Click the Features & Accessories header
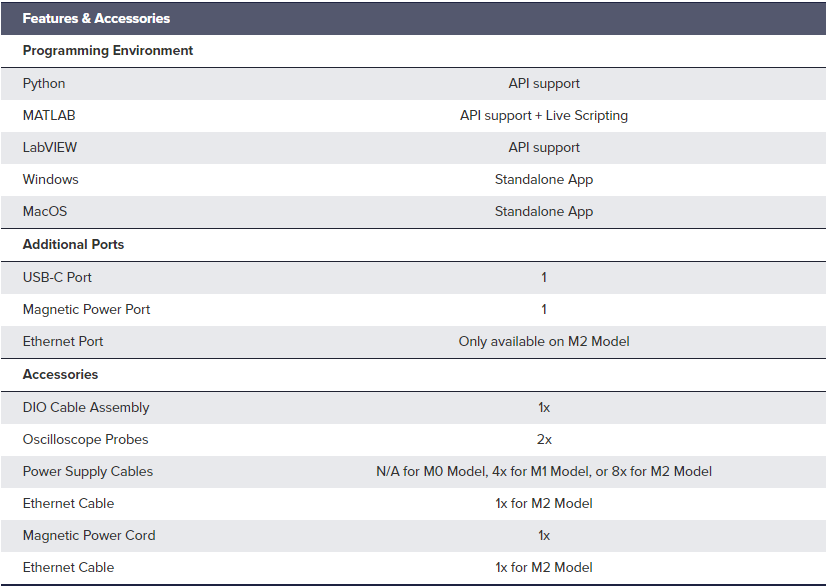829x587 pixels. click(x=96, y=19)
